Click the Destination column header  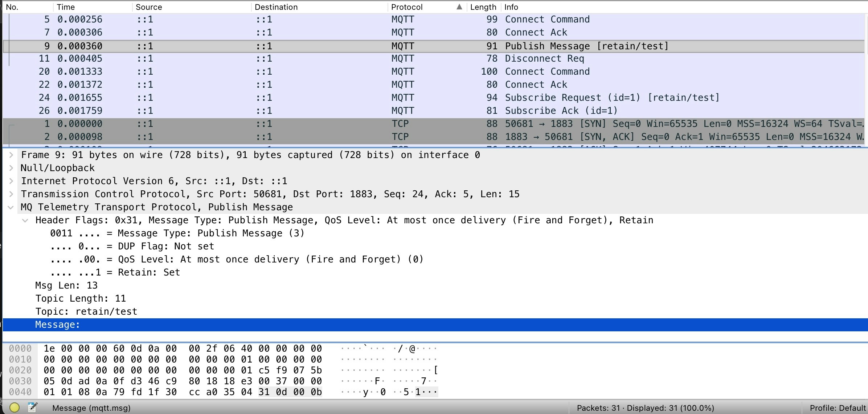276,7
